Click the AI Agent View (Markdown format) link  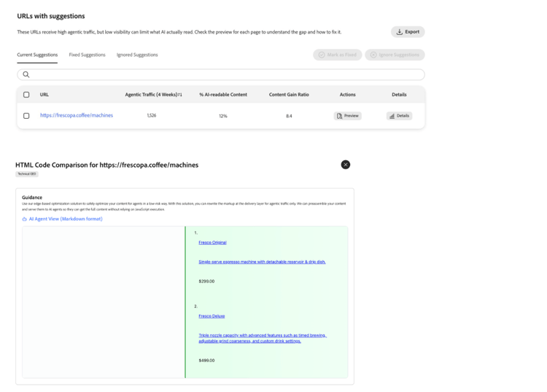click(66, 219)
